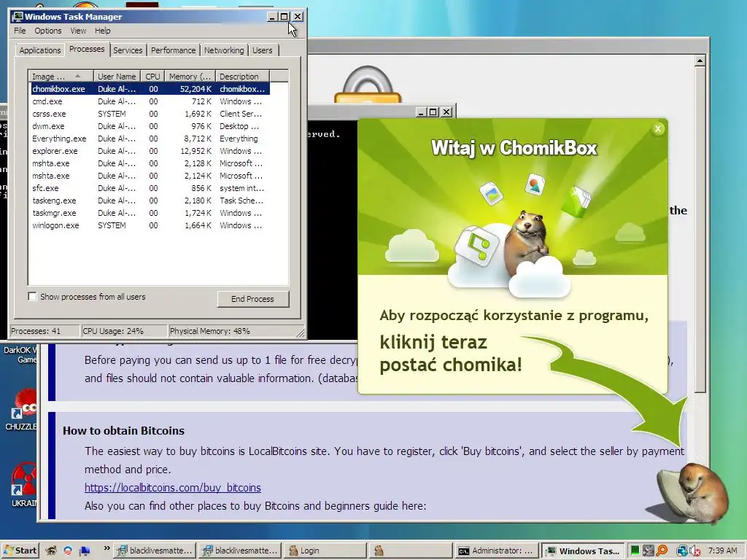Select the winlogon.exe process row

click(150, 225)
